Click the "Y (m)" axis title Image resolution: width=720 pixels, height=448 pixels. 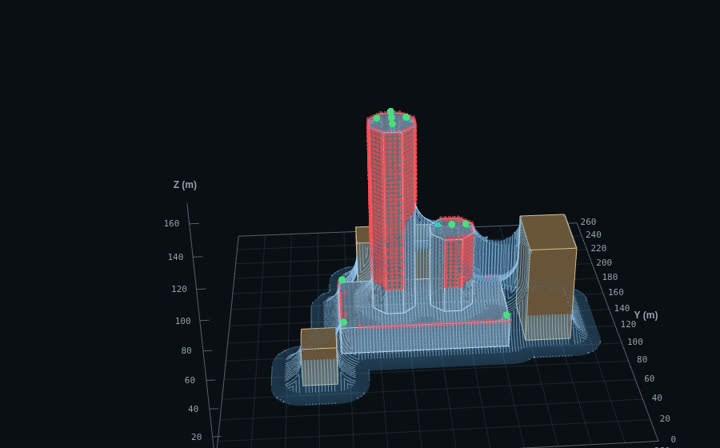coord(646,315)
